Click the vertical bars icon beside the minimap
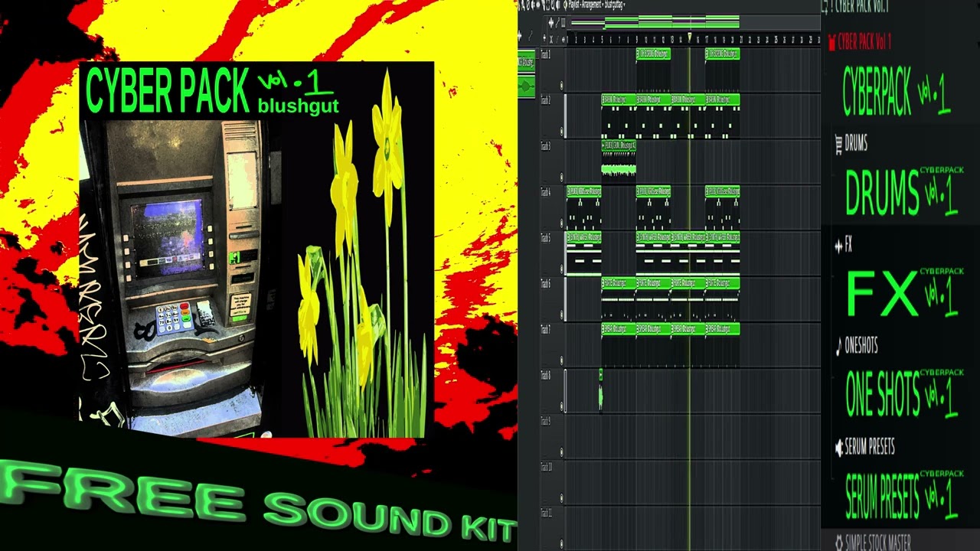980x551 pixels. pos(563,22)
